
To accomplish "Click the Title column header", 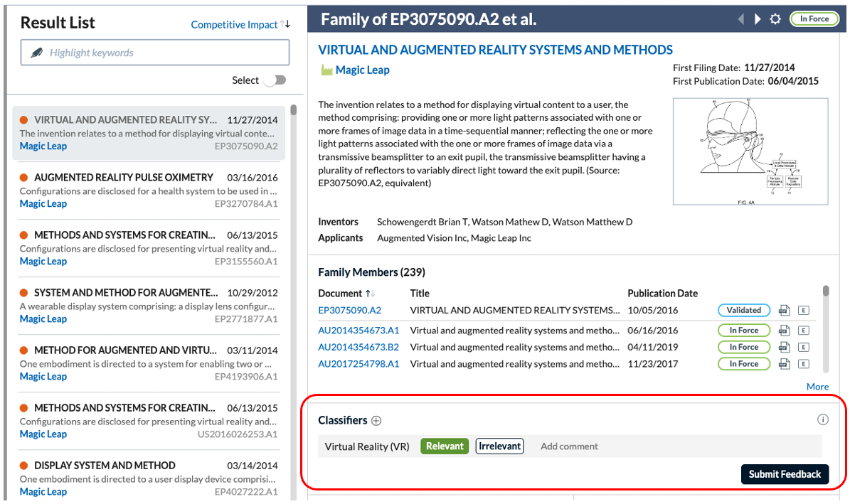I will (x=420, y=293).
